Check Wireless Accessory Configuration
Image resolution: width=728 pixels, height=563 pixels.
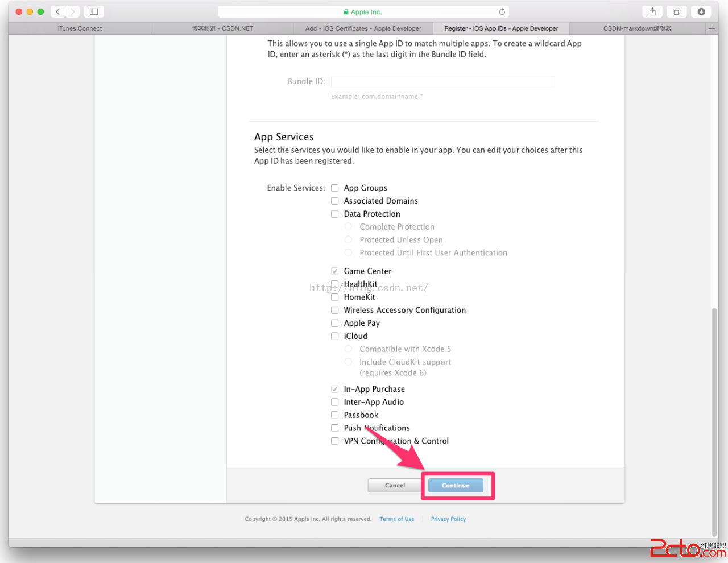(335, 311)
